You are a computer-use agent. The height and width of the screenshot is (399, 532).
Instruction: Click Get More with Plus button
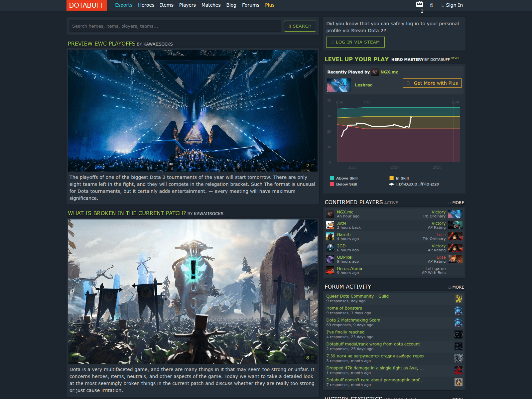(432, 83)
